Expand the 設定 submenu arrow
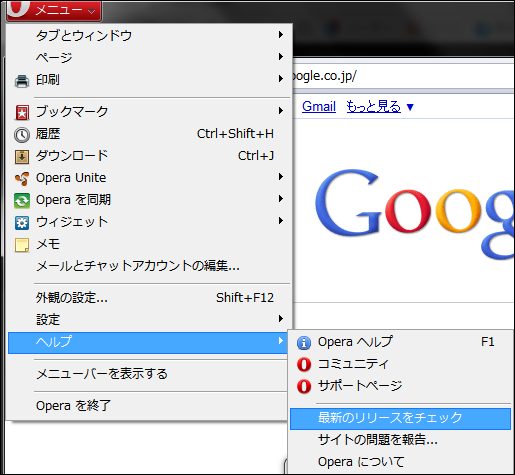The image size is (515, 475). point(281,319)
